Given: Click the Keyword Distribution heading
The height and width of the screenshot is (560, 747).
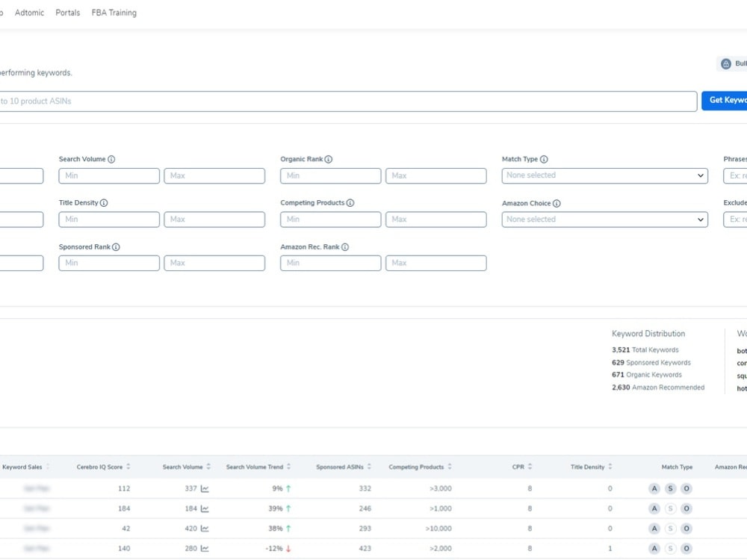Looking at the screenshot, I should (x=648, y=334).
